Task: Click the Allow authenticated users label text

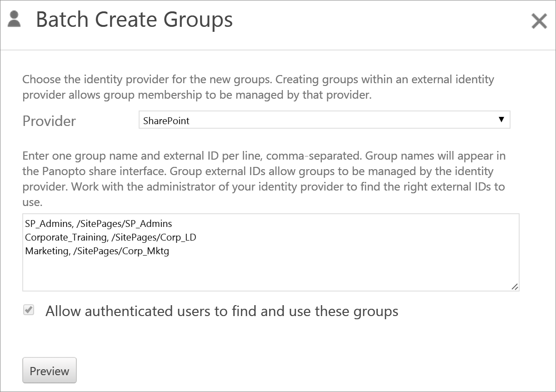Action: [x=222, y=311]
